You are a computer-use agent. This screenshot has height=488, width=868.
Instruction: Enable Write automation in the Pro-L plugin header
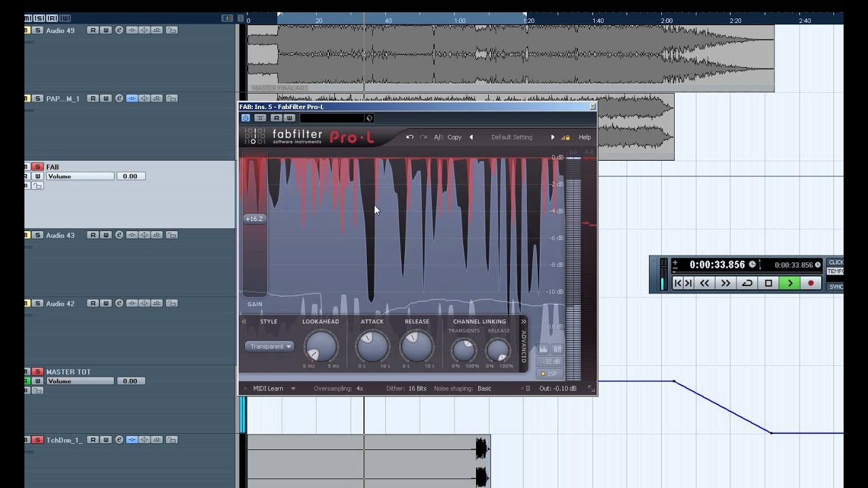pos(289,118)
